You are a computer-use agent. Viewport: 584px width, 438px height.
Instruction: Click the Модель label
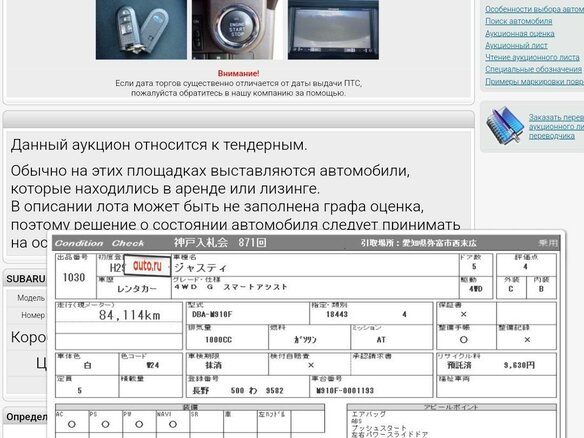click(x=31, y=298)
